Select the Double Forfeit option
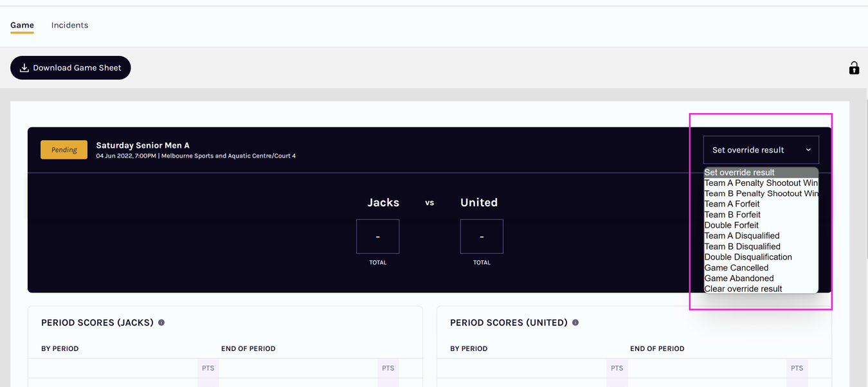Screen dimensions: 868x387 731,225
